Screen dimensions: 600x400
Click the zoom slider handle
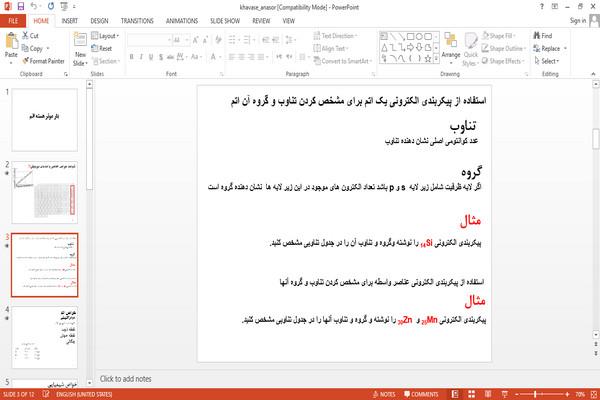click(535, 394)
